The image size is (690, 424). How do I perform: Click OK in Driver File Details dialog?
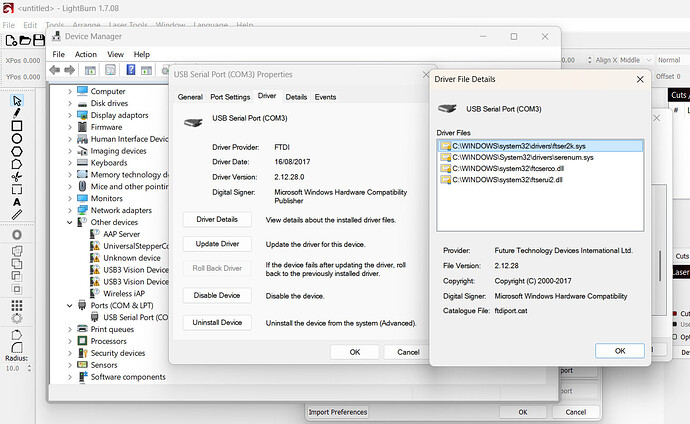pyautogui.click(x=620, y=351)
